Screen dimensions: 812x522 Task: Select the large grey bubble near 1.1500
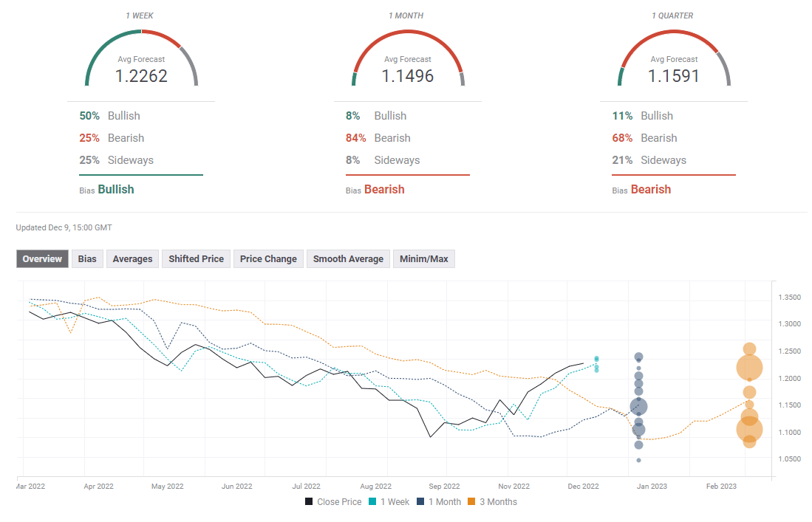tap(638, 406)
